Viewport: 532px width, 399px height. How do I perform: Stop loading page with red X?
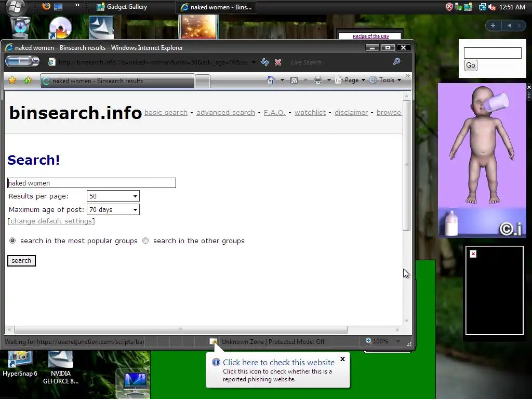coord(278,62)
